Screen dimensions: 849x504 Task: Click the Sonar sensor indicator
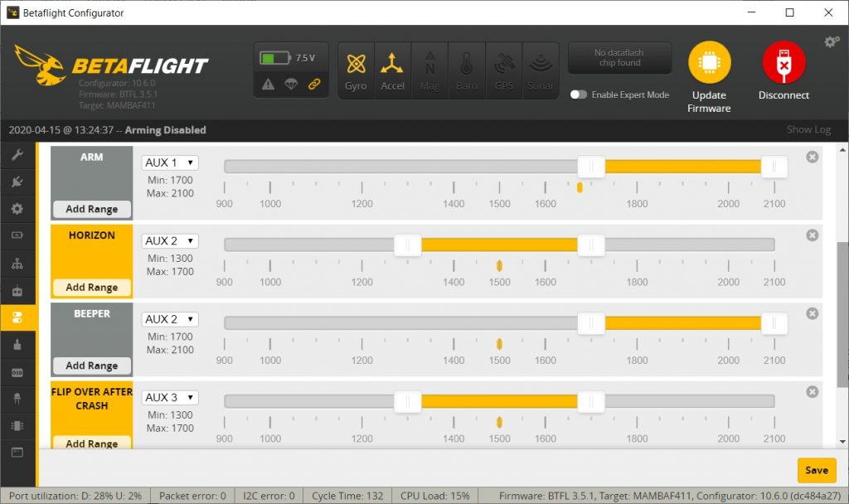(x=541, y=71)
